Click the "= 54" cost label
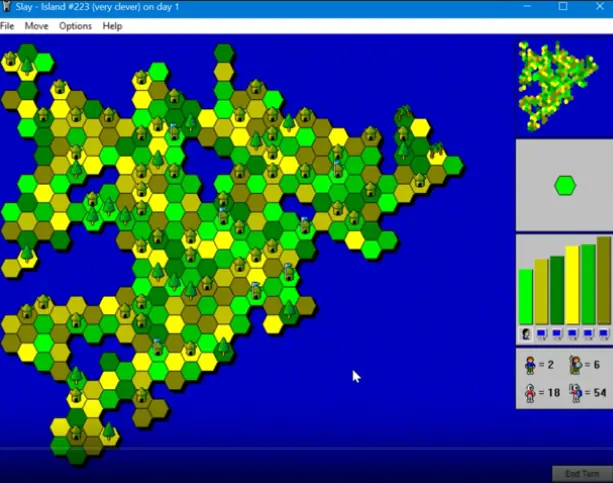The height and width of the screenshot is (483, 613). (x=595, y=393)
